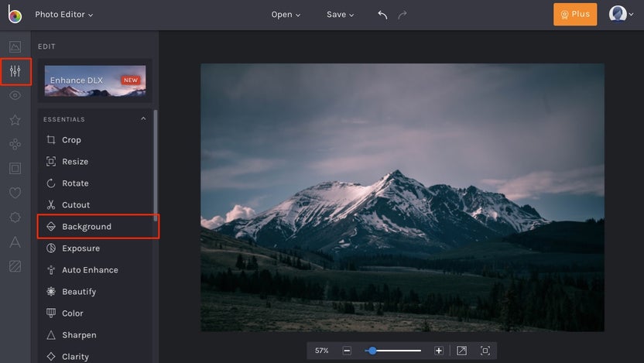644x363 pixels.
Task: Open the Overlays badge sidebar icon
Action: (x=15, y=217)
